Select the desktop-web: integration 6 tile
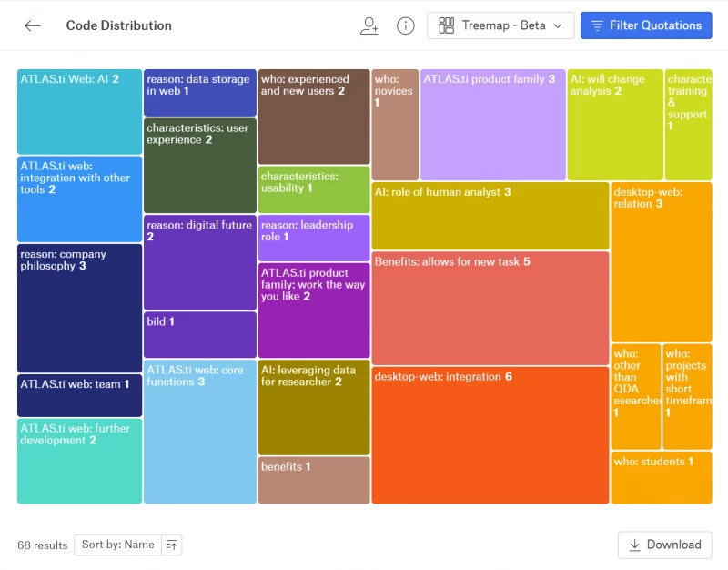Viewport: 728px width, 570px height. (x=490, y=435)
